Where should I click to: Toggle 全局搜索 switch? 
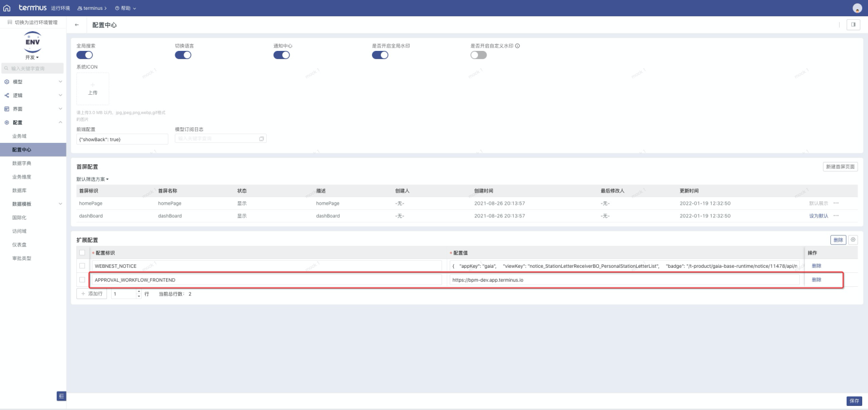point(84,55)
